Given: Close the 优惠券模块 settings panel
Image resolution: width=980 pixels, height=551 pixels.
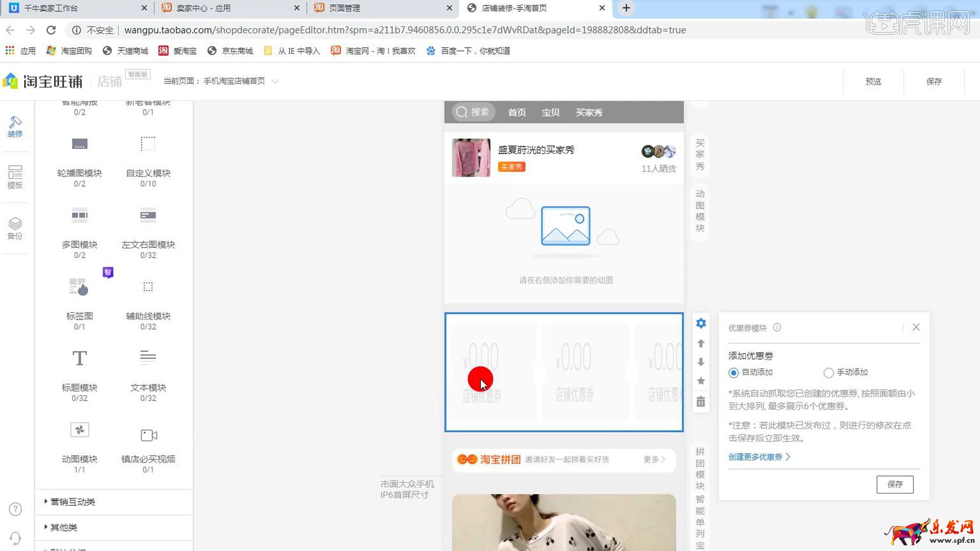Looking at the screenshot, I should pos(916,328).
